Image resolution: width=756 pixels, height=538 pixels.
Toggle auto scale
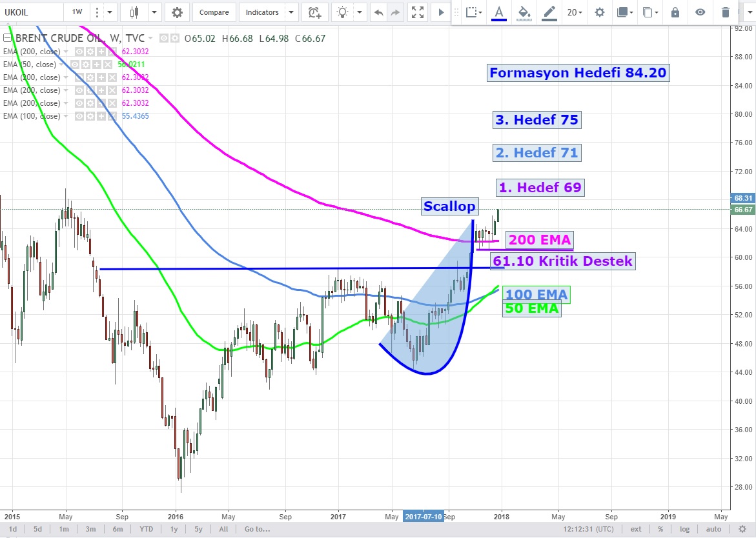(x=714, y=529)
